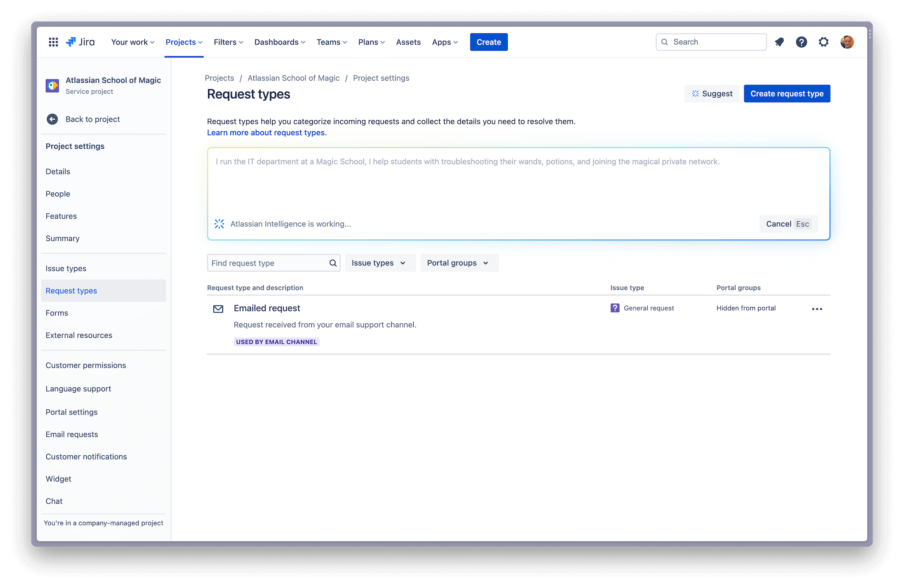
Task: Click the notifications bell icon
Action: pos(780,42)
